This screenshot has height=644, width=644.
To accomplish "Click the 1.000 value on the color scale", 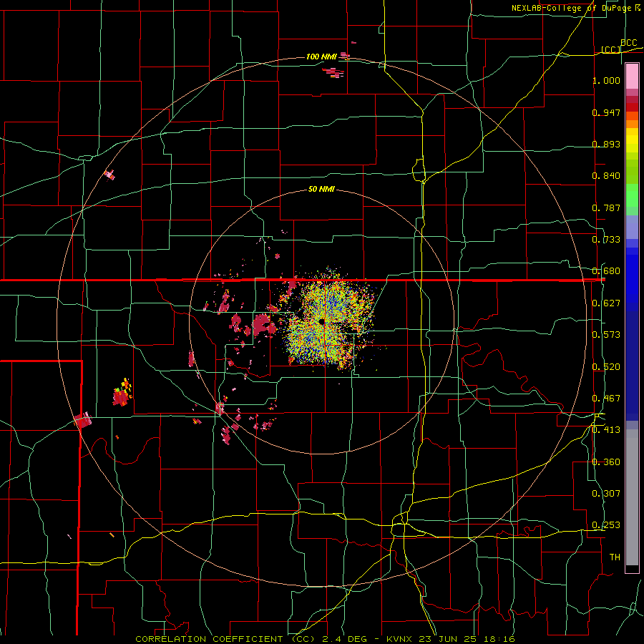I will click(606, 80).
